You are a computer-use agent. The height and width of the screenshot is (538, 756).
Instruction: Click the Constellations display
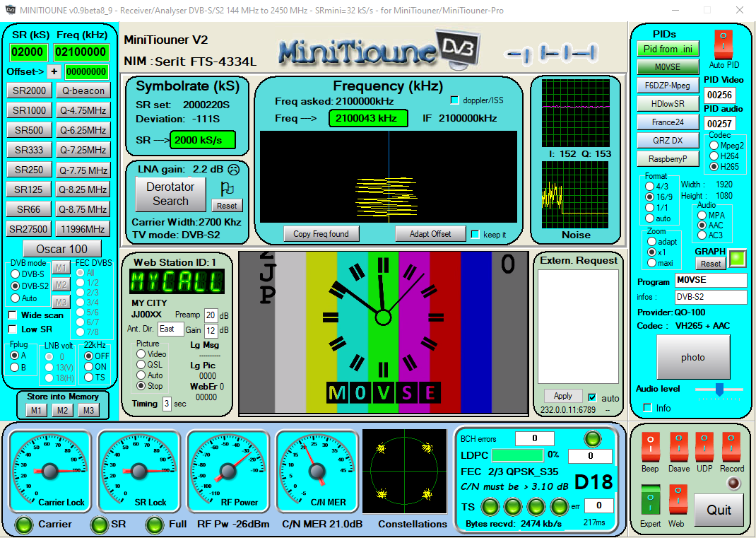pyautogui.click(x=405, y=471)
